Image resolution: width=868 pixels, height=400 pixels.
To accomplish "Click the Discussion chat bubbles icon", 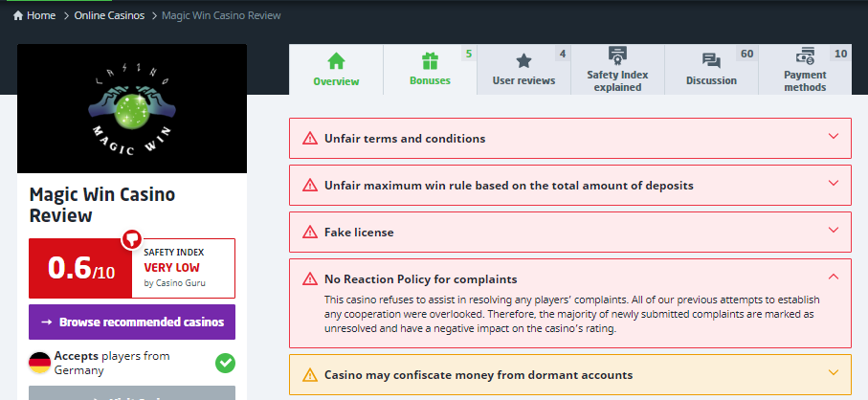I will point(711,61).
